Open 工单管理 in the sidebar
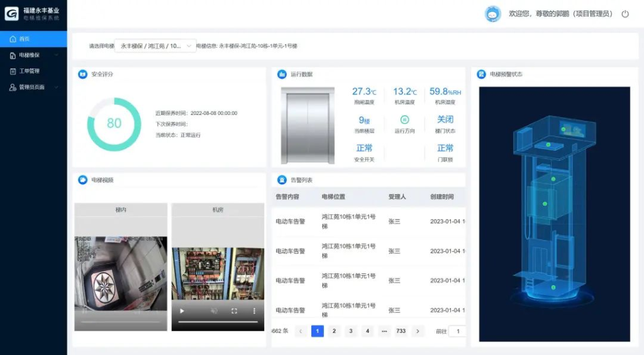This screenshot has width=644, height=355. click(29, 71)
